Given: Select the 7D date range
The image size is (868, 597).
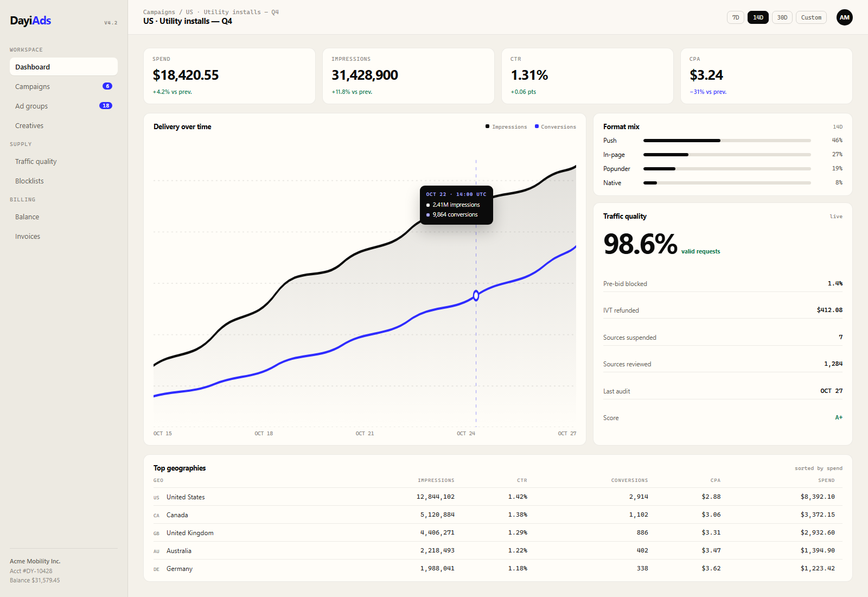Looking at the screenshot, I should point(736,17).
